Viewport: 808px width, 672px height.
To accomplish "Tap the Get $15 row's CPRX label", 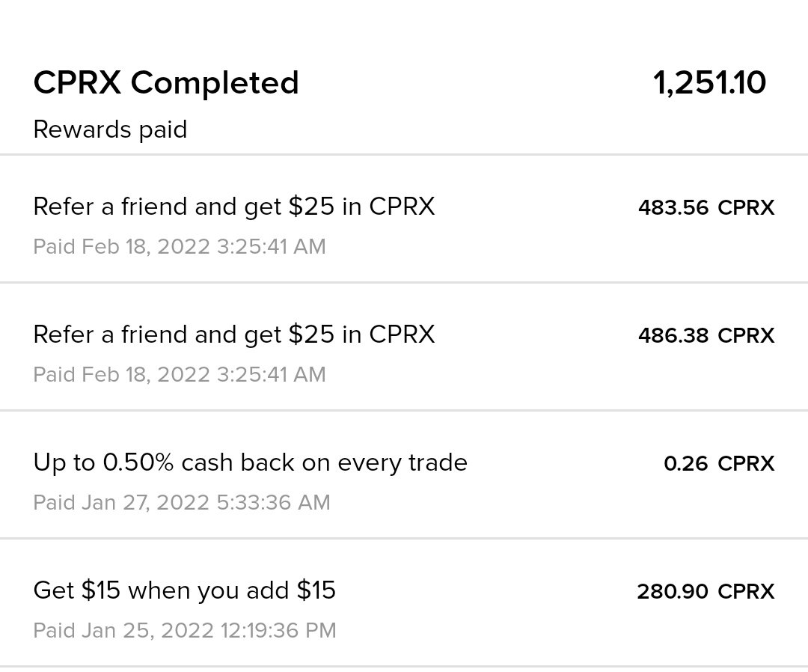I will tap(746, 591).
